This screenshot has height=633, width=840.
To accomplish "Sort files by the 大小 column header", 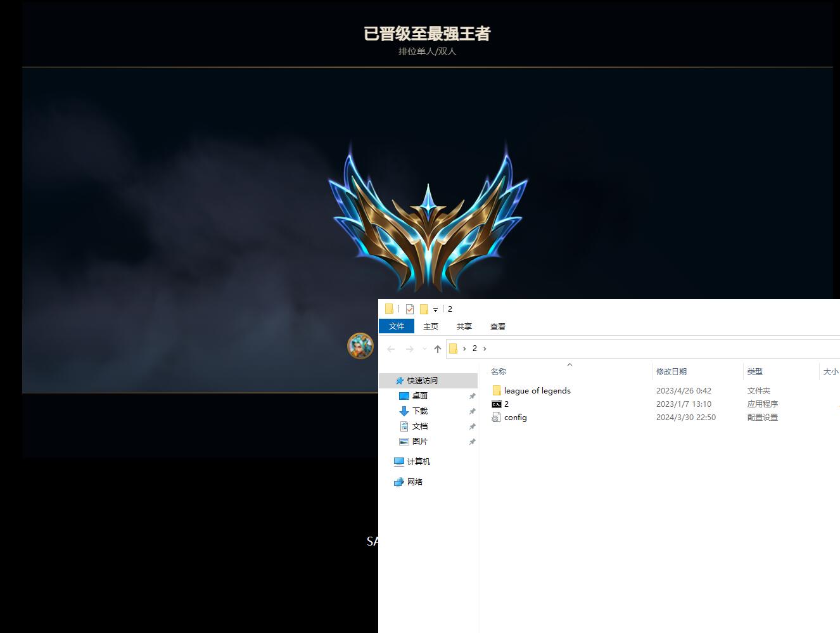I will pyautogui.click(x=830, y=372).
